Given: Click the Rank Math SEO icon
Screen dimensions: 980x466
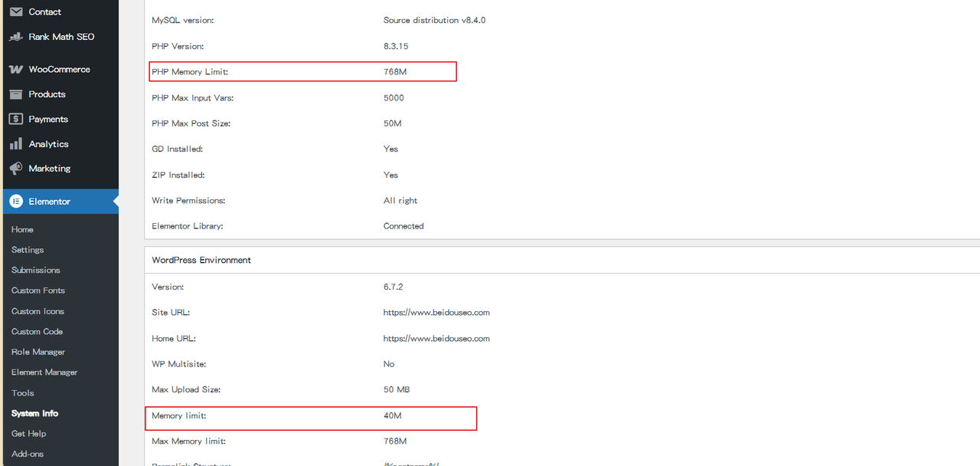Looking at the screenshot, I should click(x=15, y=37).
